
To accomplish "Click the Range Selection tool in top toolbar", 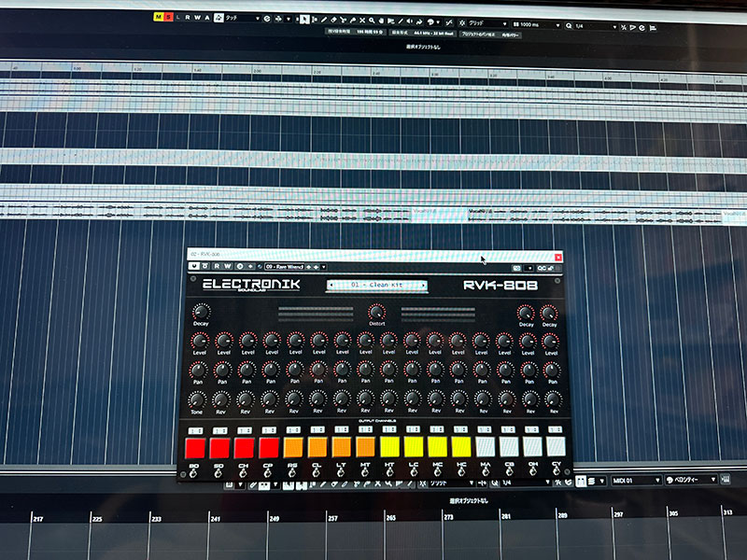I will pyautogui.click(x=314, y=20).
